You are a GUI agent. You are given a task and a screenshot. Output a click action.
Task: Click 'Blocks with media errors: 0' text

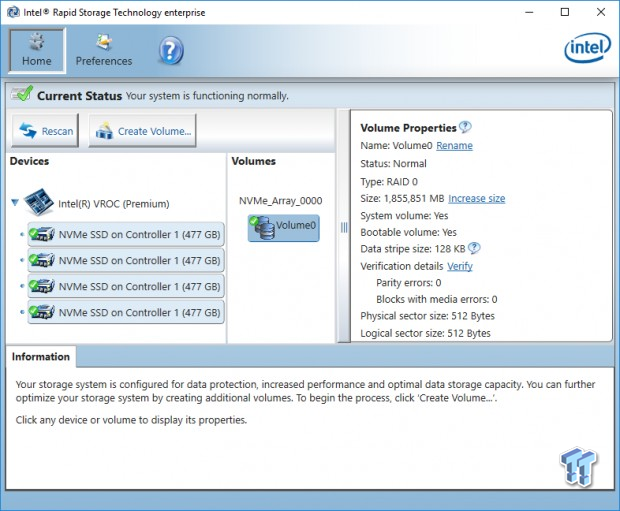[437, 299]
